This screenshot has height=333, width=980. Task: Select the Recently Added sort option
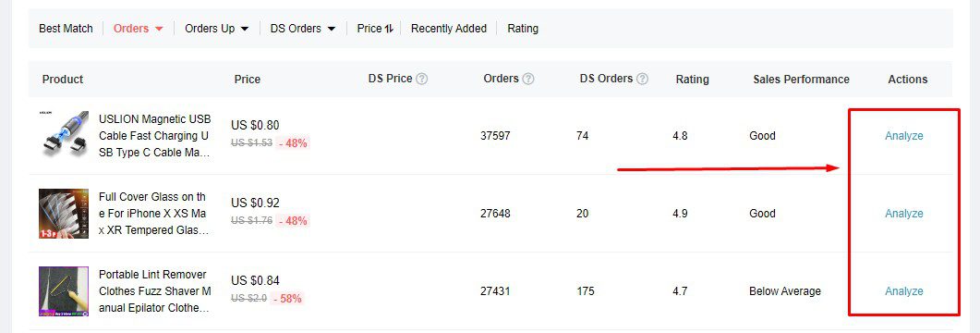[x=449, y=28]
